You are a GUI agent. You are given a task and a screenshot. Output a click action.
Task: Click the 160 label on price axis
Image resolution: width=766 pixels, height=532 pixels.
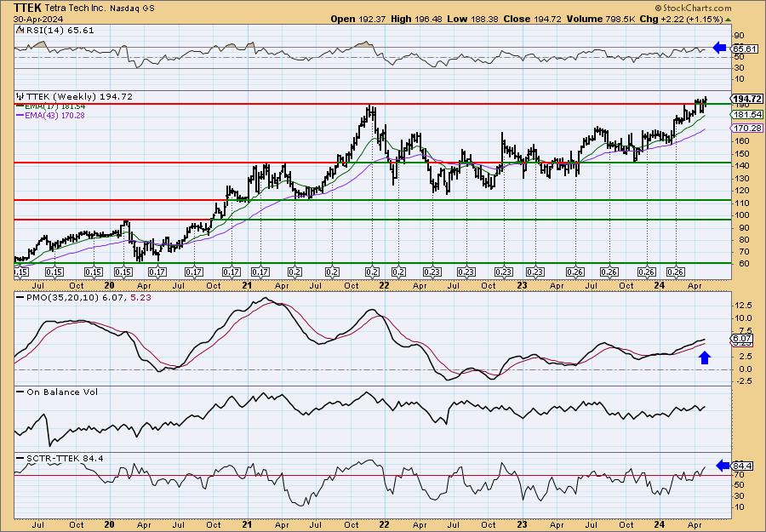coord(741,140)
